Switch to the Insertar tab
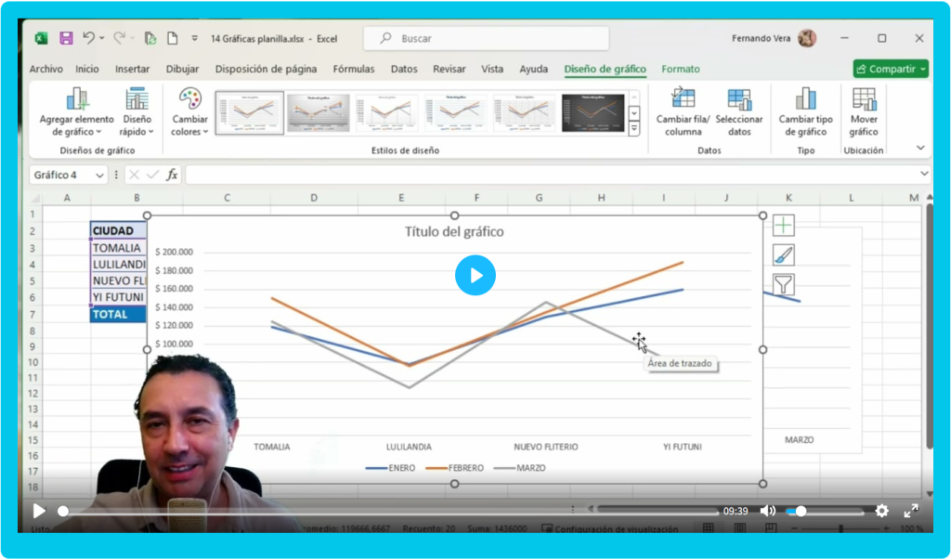951x560 pixels. pos(132,69)
